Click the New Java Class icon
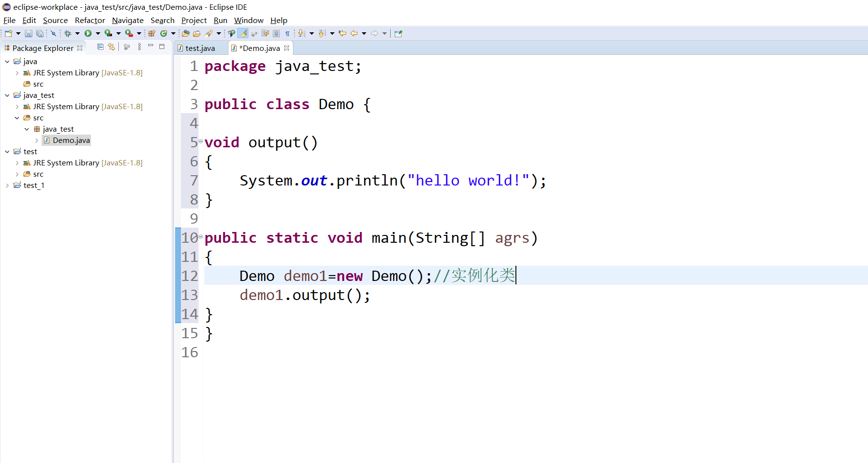The height and width of the screenshot is (463, 868). 164,33
